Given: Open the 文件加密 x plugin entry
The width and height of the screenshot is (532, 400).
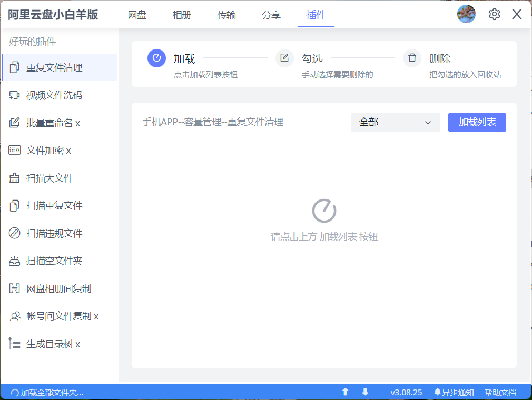Looking at the screenshot, I should pos(60,150).
